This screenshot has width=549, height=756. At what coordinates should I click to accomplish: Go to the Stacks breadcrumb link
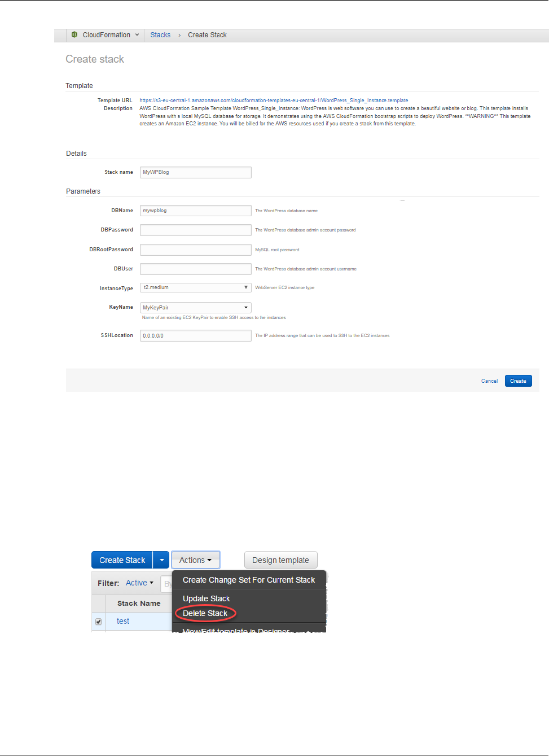tap(160, 35)
